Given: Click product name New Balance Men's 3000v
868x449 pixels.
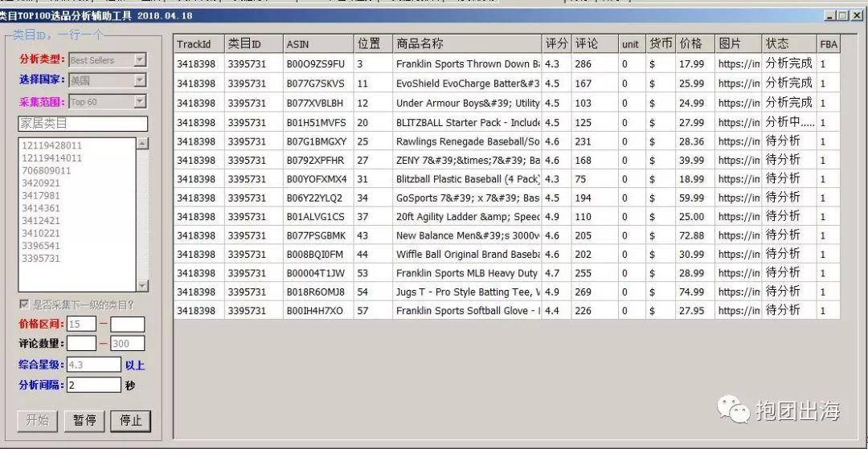Looking at the screenshot, I should (x=467, y=235).
